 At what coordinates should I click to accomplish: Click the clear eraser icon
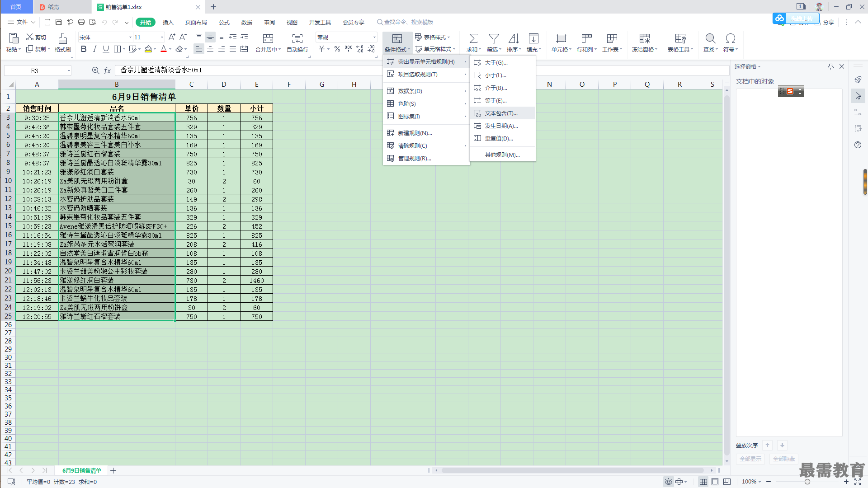point(179,49)
